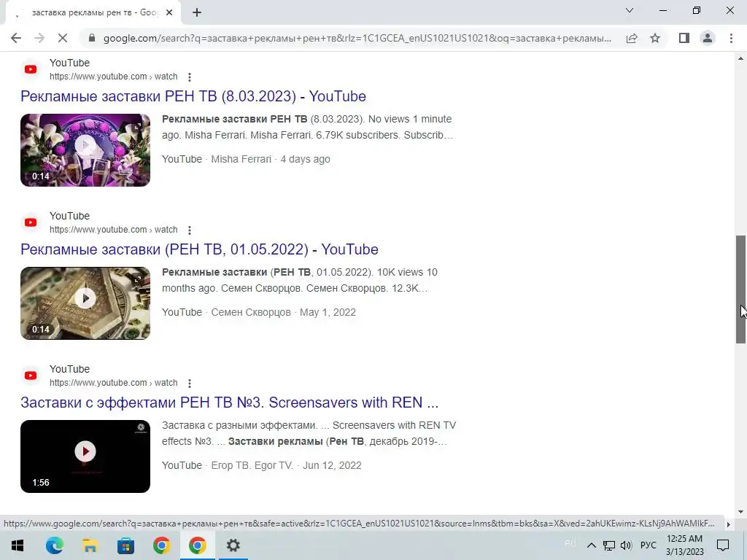Screen dimensions: 747x560
Task: Open the taskbar clock and calendar
Action: tap(684, 545)
